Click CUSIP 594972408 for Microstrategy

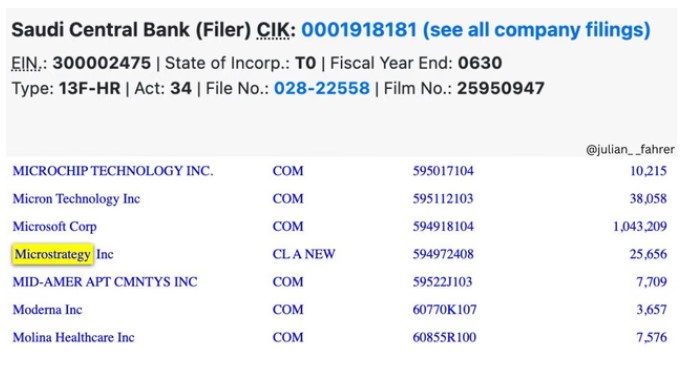coord(443,254)
